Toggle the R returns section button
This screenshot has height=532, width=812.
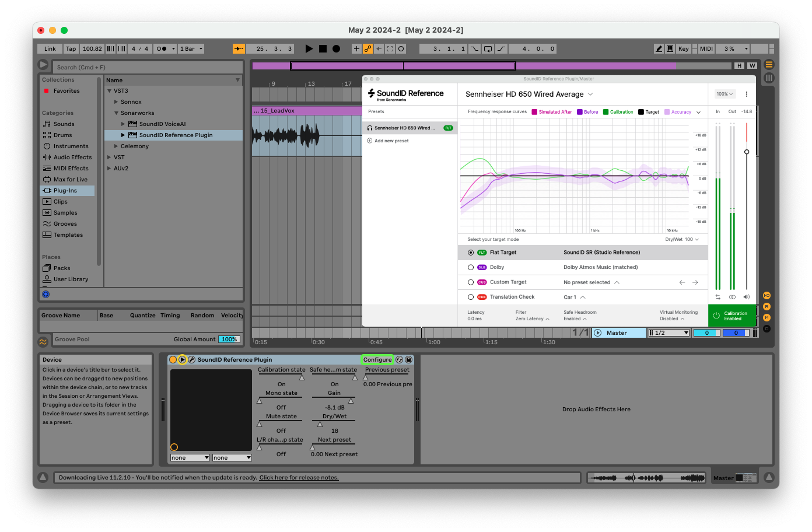tap(766, 307)
